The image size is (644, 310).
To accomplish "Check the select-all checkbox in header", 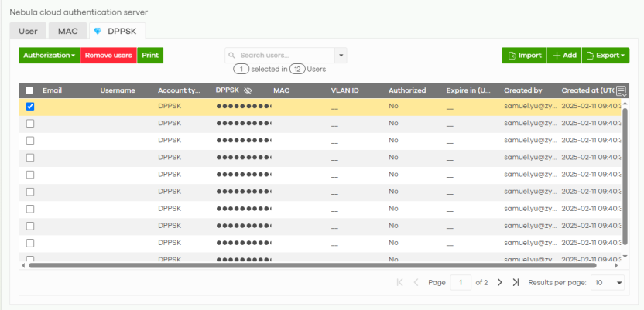I will tap(29, 90).
